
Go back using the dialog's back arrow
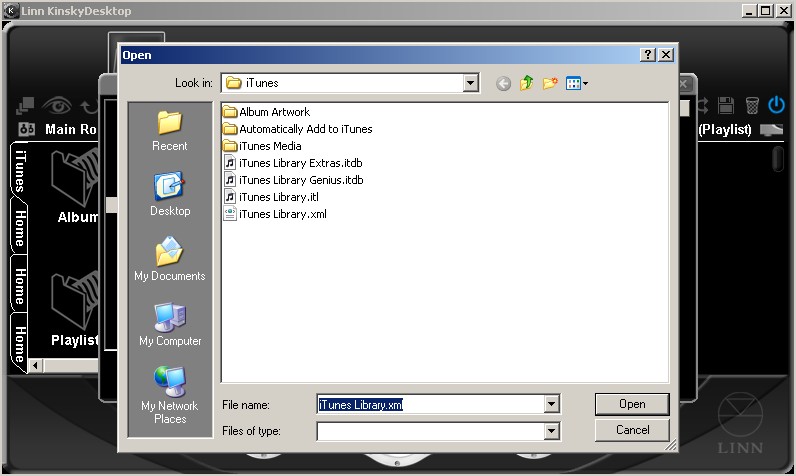point(503,83)
